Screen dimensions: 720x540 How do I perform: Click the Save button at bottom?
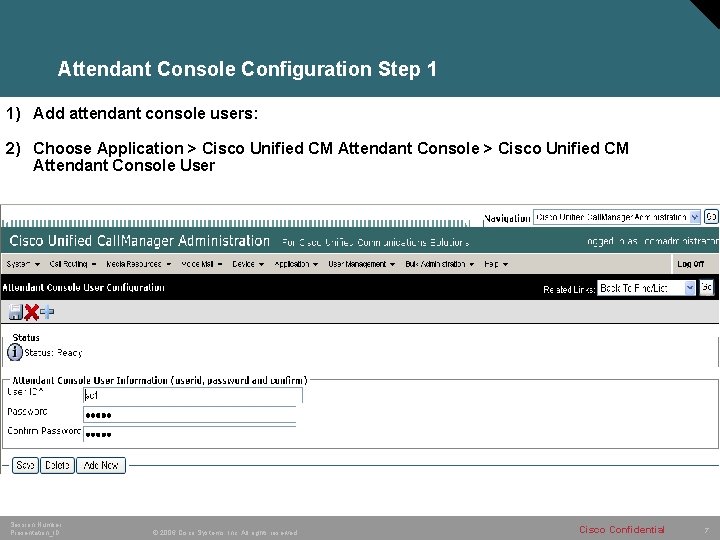(25, 465)
